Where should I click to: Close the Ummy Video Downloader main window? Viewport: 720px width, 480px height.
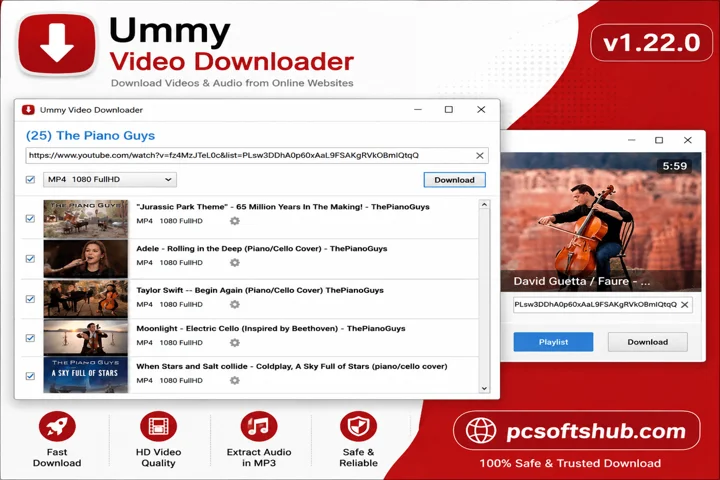click(481, 110)
